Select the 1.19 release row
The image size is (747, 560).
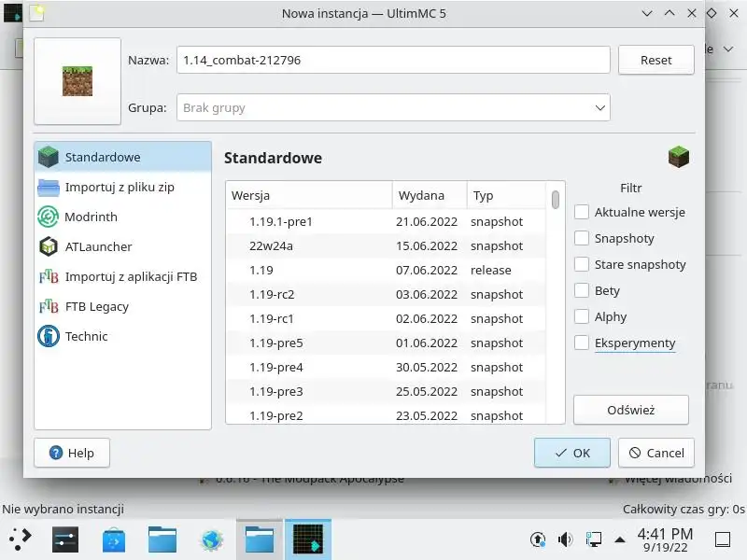pyautogui.click(x=386, y=270)
